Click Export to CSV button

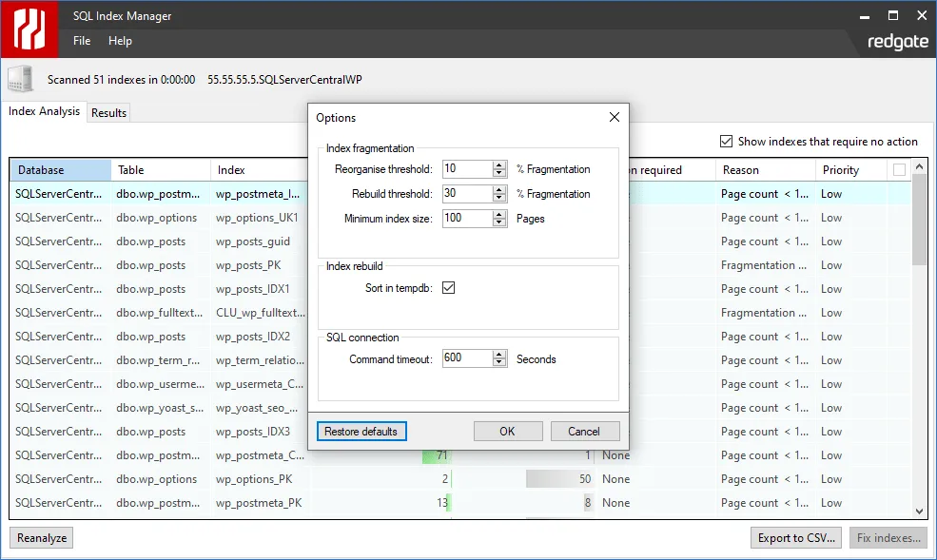795,538
